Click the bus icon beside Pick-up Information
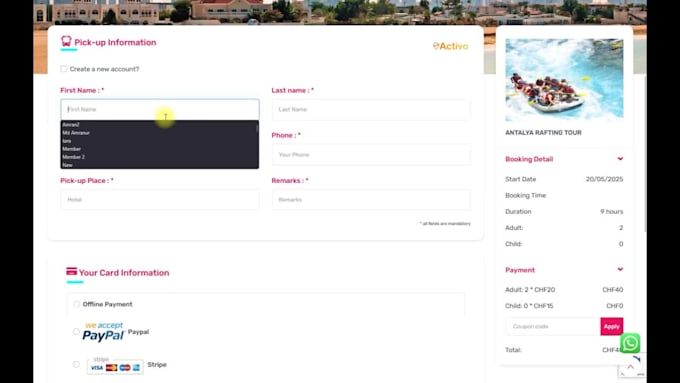Screen dimensions: 680x383 [66, 41]
